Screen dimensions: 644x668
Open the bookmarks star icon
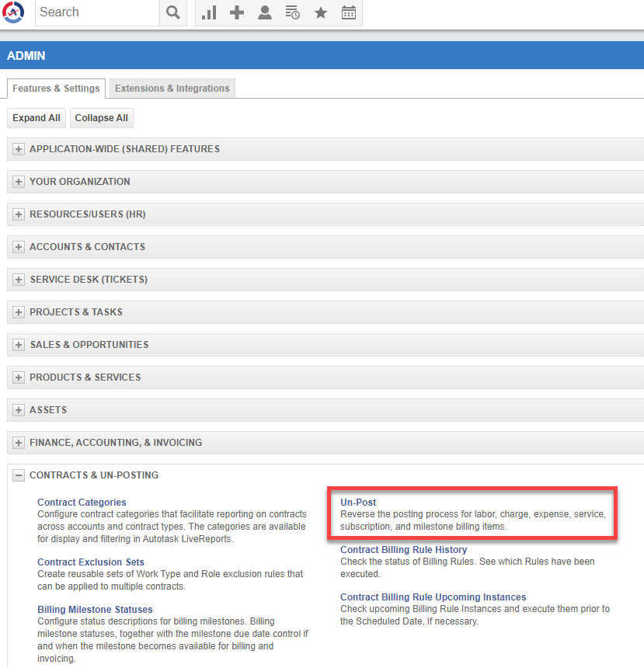pyautogui.click(x=321, y=12)
